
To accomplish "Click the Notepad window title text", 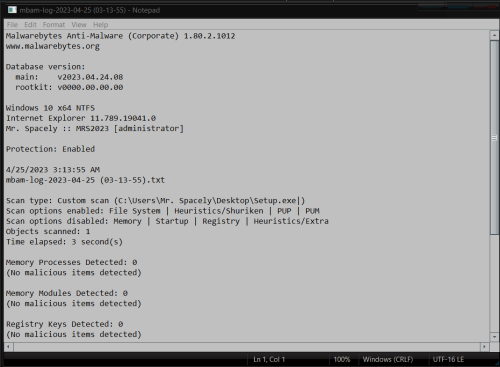I will (x=90, y=10).
